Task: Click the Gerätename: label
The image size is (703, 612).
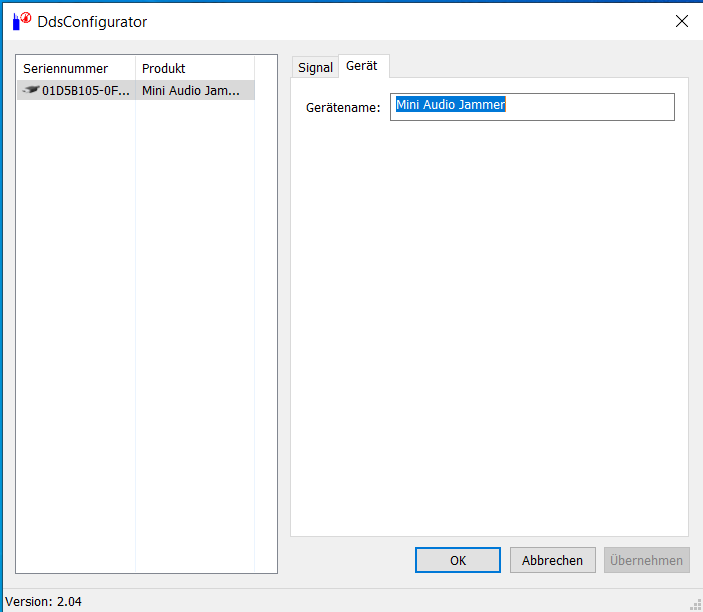Action: (x=343, y=107)
